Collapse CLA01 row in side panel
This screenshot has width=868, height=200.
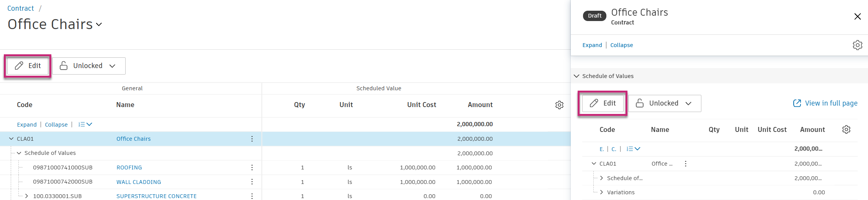coord(594,164)
